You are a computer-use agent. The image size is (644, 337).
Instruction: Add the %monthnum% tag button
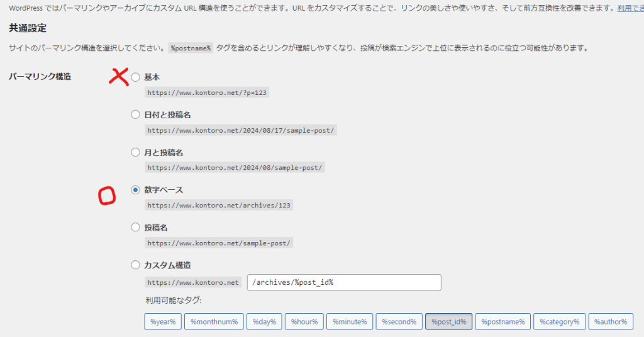[214, 321]
